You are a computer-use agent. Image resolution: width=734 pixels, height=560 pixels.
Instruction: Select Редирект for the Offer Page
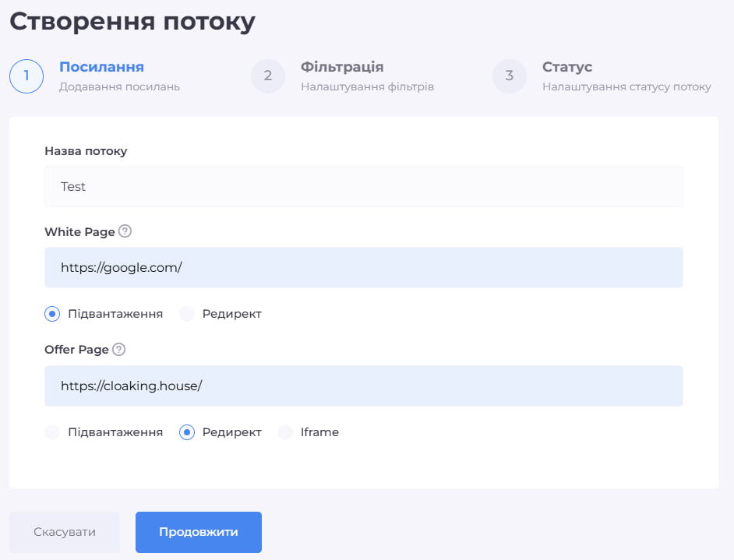pyautogui.click(x=187, y=431)
